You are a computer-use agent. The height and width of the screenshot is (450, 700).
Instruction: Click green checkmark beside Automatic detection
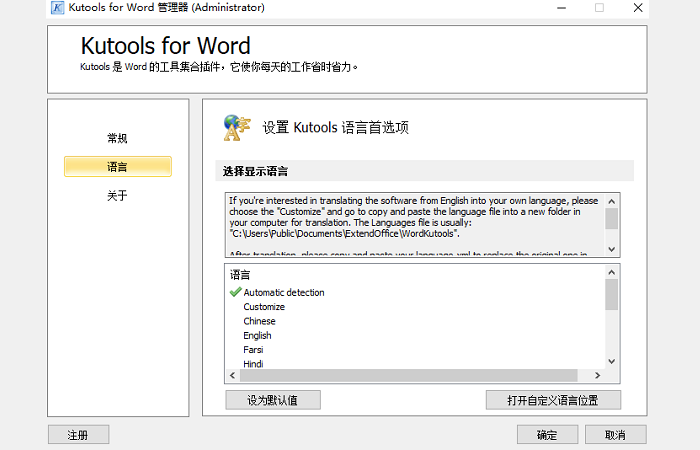click(235, 293)
